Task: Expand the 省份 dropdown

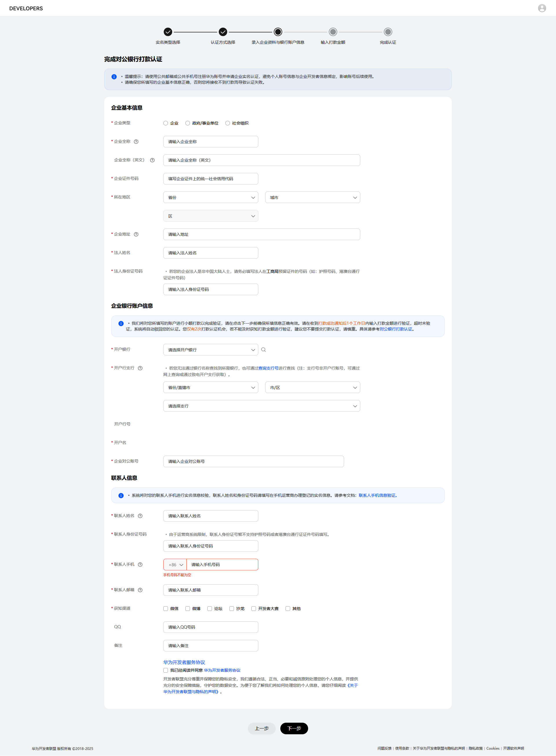Action: tap(211, 198)
